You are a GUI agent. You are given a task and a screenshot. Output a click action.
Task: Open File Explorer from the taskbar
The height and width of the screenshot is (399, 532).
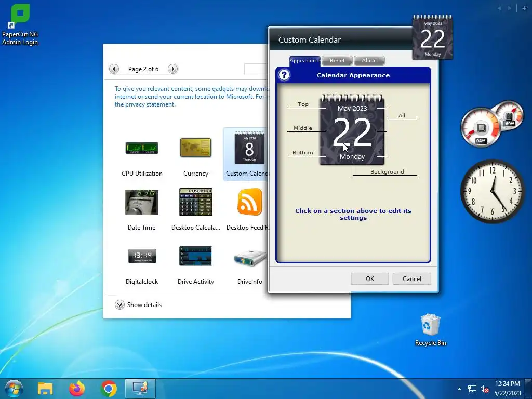[45, 389]
